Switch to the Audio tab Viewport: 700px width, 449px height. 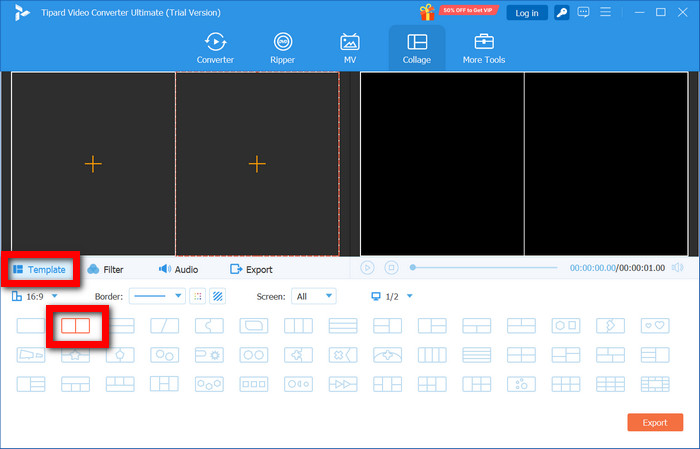coord(178,269)
